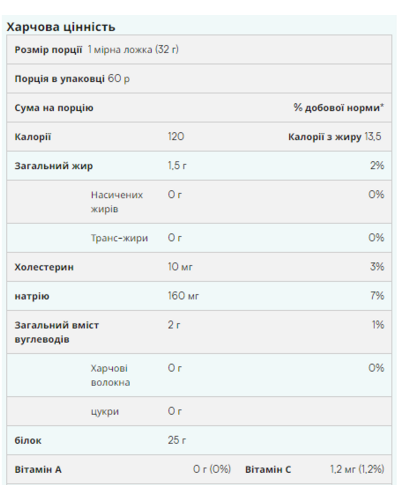
Task: Select the 'Загальний жир' row
Action: pos(199,166)
